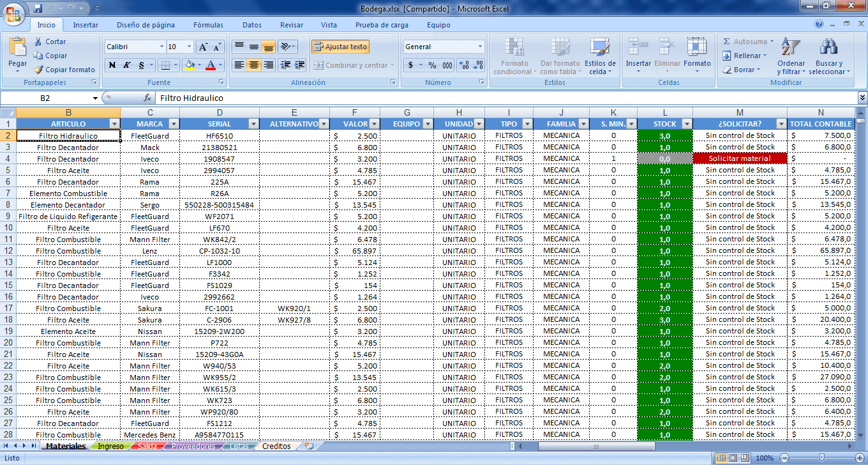
Task: Toggle bold N formatting
Action: click(x=112, y=65)
